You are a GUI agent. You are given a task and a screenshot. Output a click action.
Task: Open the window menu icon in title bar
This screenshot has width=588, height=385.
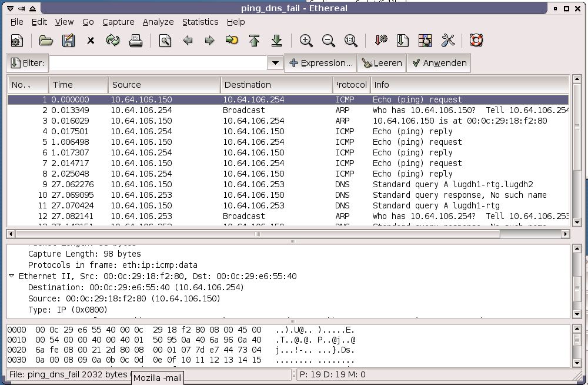pos(11,8)
